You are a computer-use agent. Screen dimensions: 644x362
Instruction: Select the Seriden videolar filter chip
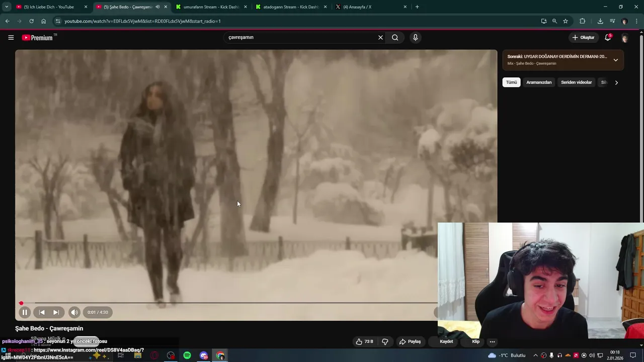pos(576,82)
